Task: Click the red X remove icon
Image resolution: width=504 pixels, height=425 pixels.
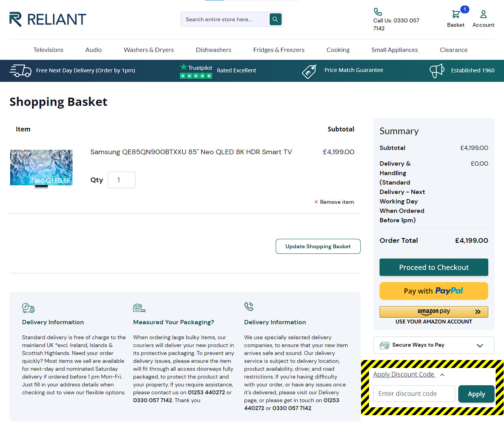Action: point(316,202)
